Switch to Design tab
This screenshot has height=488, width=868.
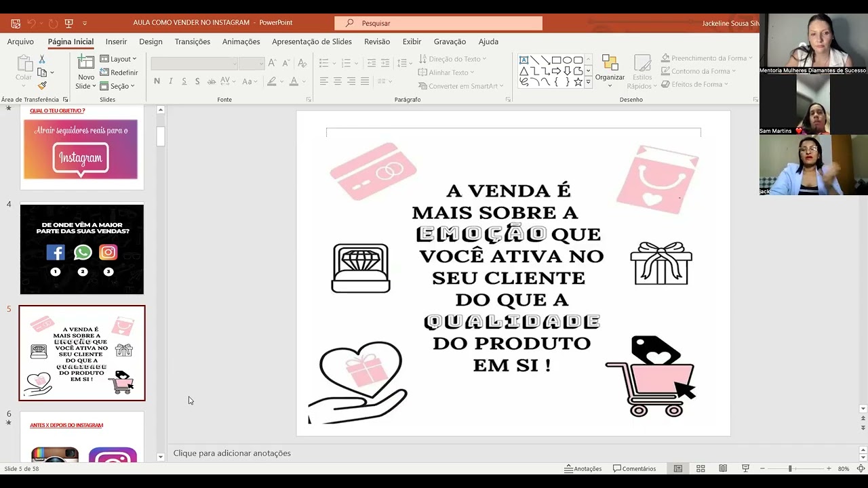(151, 41)
